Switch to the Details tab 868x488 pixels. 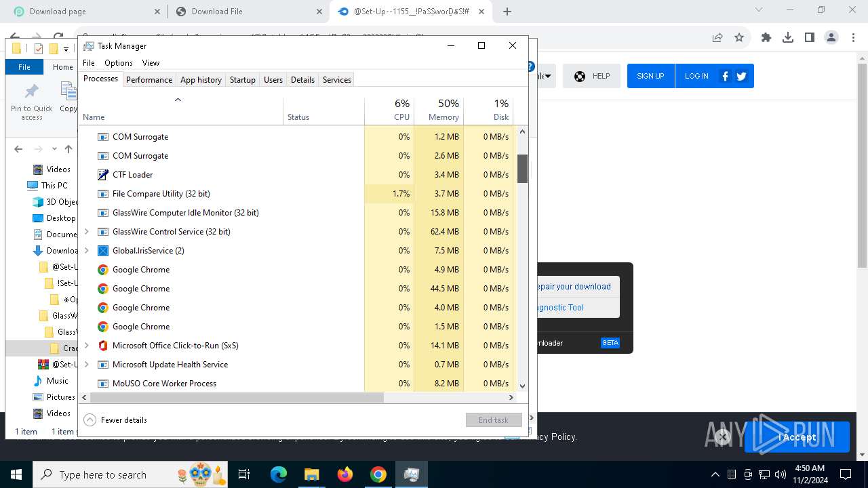point(302,80)
